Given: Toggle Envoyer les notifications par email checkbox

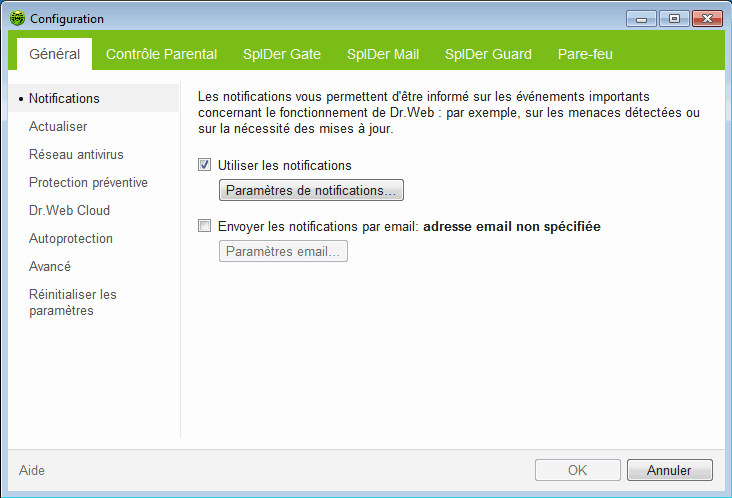Looking at the screenshot, I should (205, 227).
